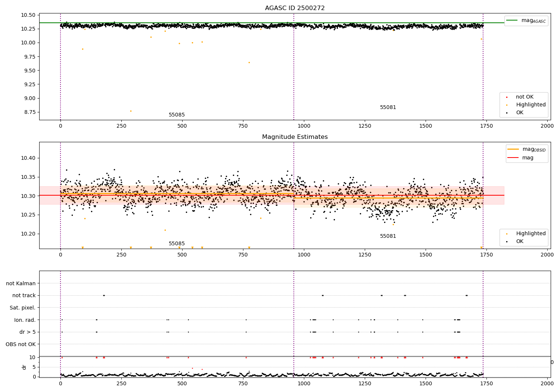The height and width of the screenshot is (392, 560).
Task: Click the 10.00 y-tick in top plot
Action: pyautogui.click(x=28, y=43)
